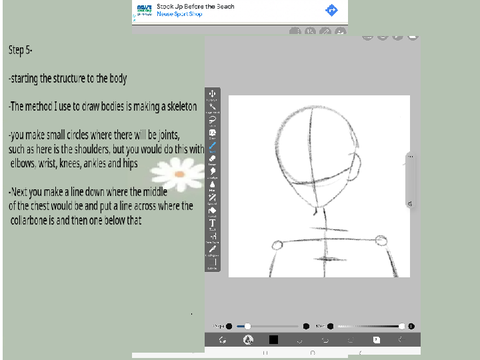Tap Android recent apps button
The height and width of the screenshot is (360, 480).
265,353
